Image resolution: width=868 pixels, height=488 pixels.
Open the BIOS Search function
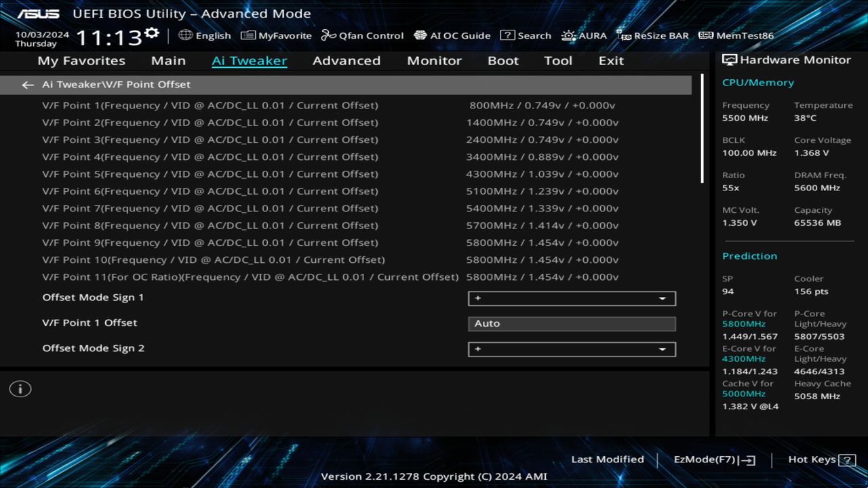coord(526,35)
